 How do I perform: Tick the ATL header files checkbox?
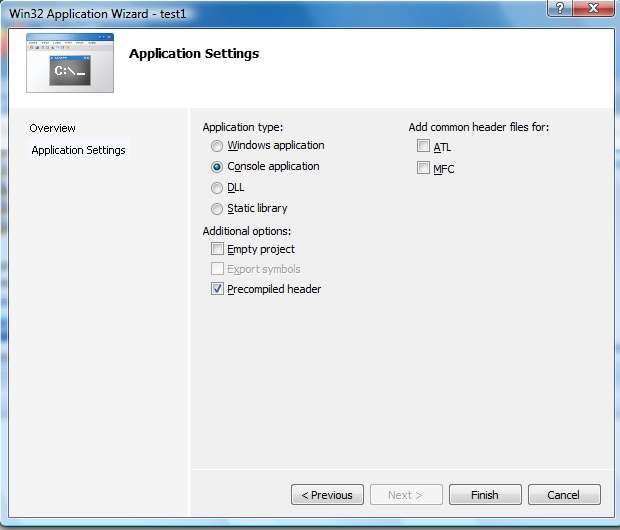[423, 146]
